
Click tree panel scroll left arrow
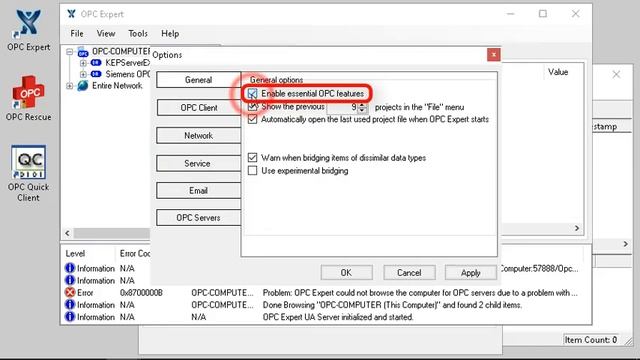pyautogui.click(x=67, y=233)
